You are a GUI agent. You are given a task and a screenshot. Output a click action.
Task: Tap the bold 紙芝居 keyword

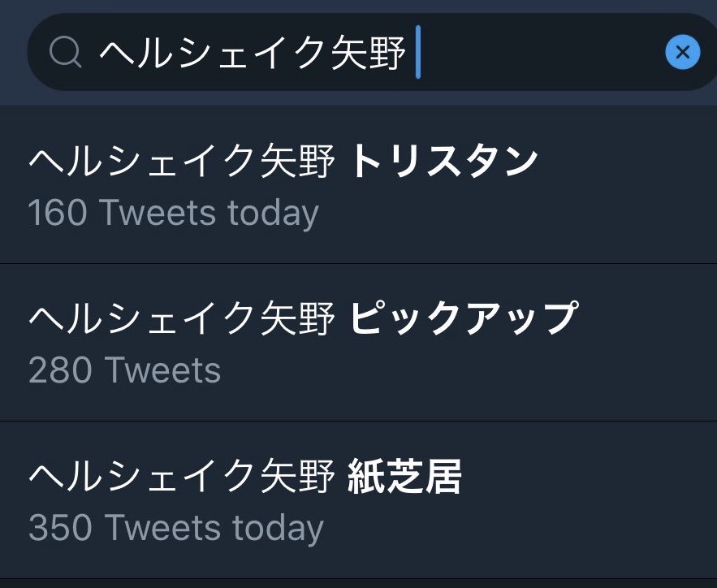[404, 477]
